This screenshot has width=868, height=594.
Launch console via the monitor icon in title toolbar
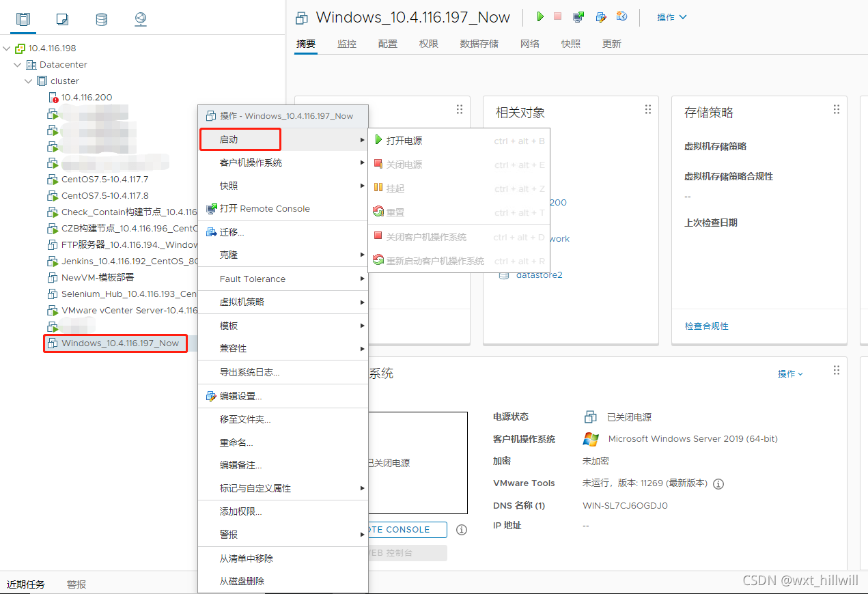(578, 16)
